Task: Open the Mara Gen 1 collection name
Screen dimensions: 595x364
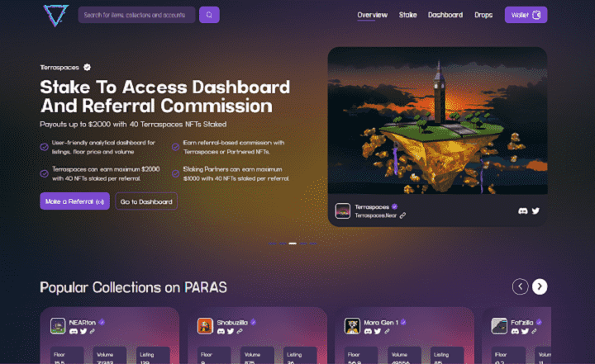Action: (x=381, y=322)
